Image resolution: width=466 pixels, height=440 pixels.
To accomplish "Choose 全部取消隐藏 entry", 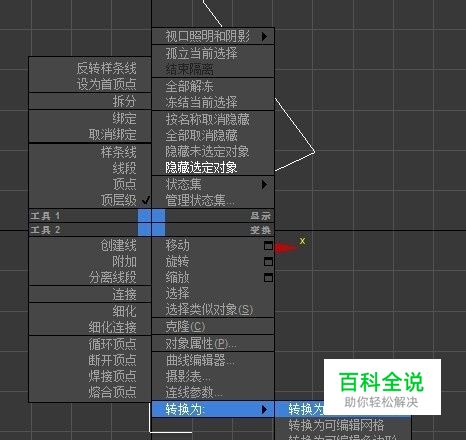I will pos(201,135).
